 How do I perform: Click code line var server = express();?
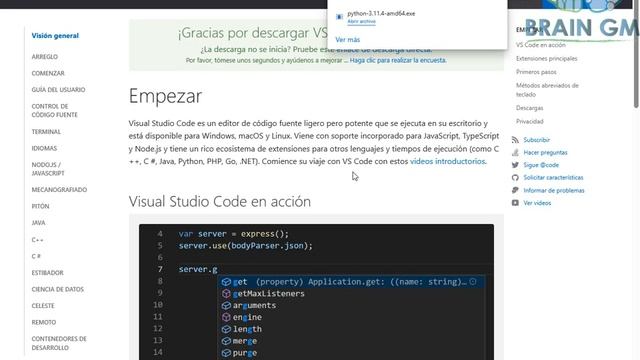pyautogui.click(x=233, y=234)
